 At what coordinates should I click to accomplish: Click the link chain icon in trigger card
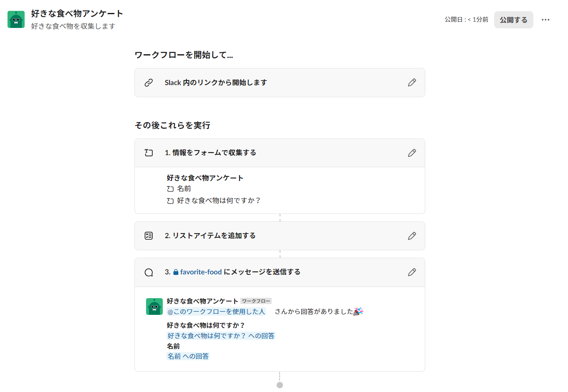(149, 83)
